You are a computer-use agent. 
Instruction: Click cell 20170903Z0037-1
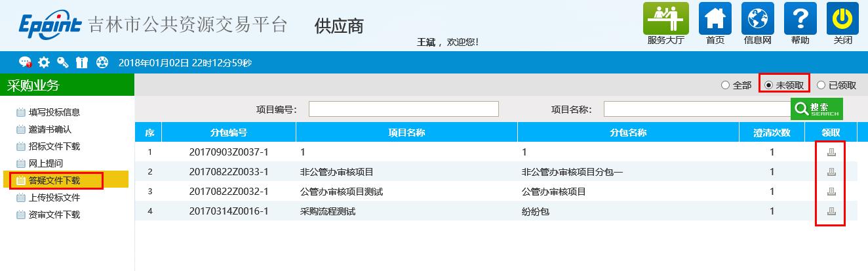click(229, 152)
